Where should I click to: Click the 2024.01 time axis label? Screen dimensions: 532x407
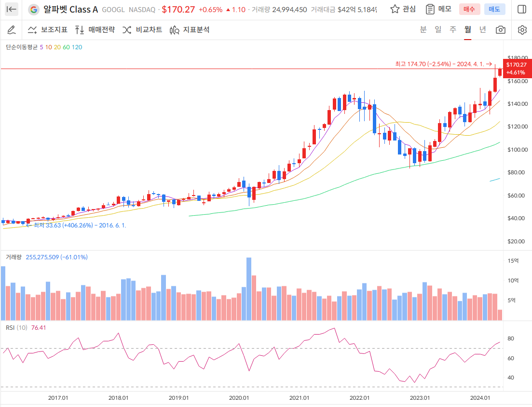[480, 397]
